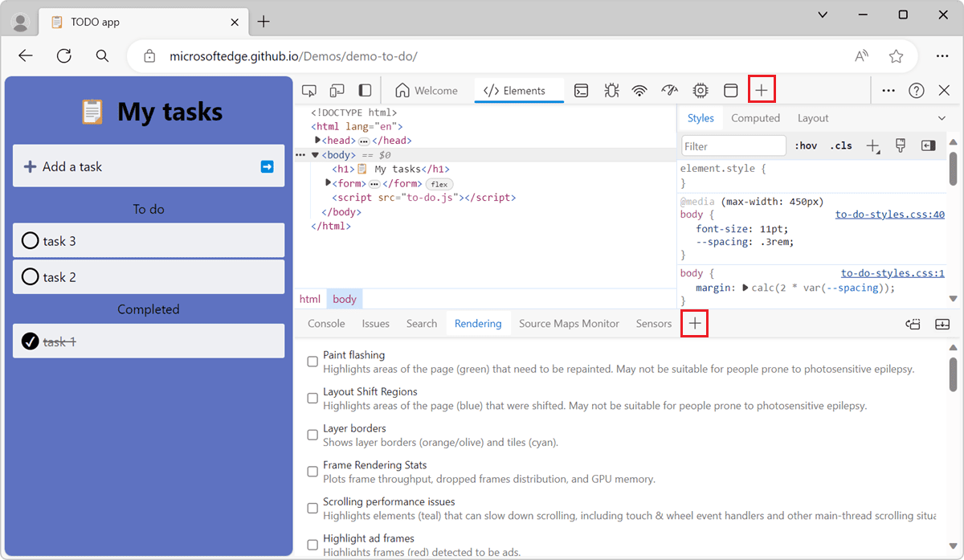The height and width of the screenshot is (560, 964).
Task: Collapse the body element node
Action: (x=315, y=155)
